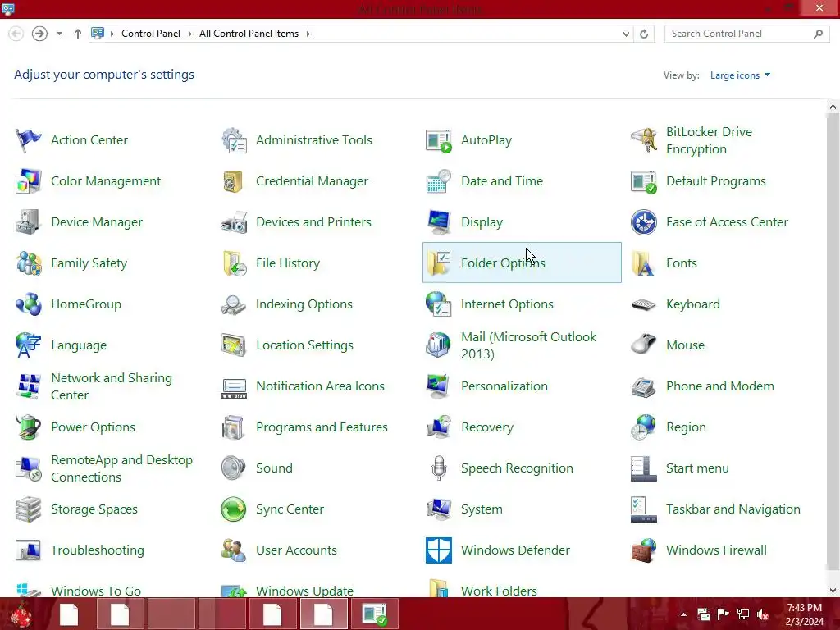Open the Windows Firewall brick wall icon
840x630 pixels.
click(x=644, y=550)
